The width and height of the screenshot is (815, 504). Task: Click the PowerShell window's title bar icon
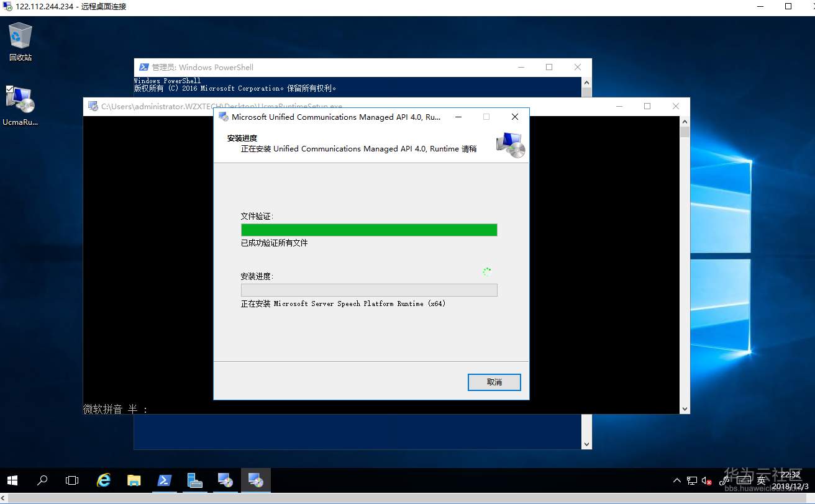click(143, 67)
